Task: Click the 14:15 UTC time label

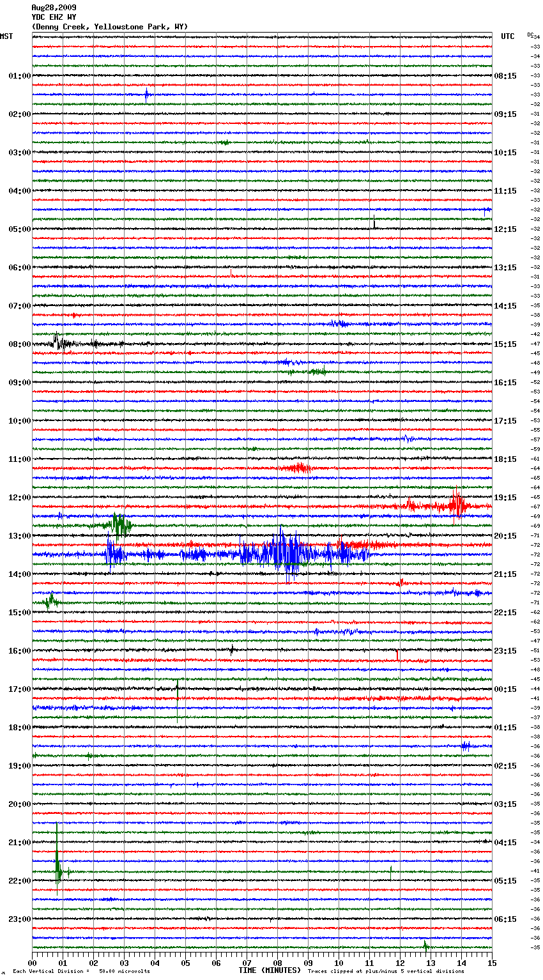Action: pos(505,306)
